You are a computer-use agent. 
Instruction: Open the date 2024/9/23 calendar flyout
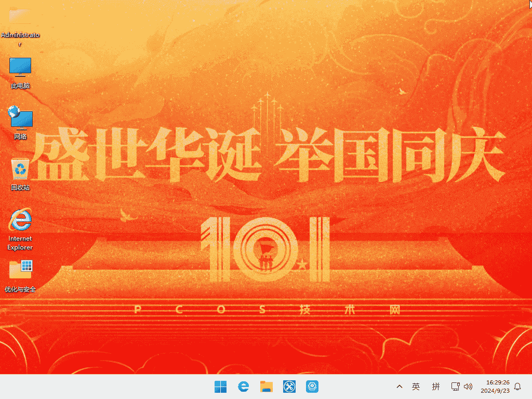(495, 391)
